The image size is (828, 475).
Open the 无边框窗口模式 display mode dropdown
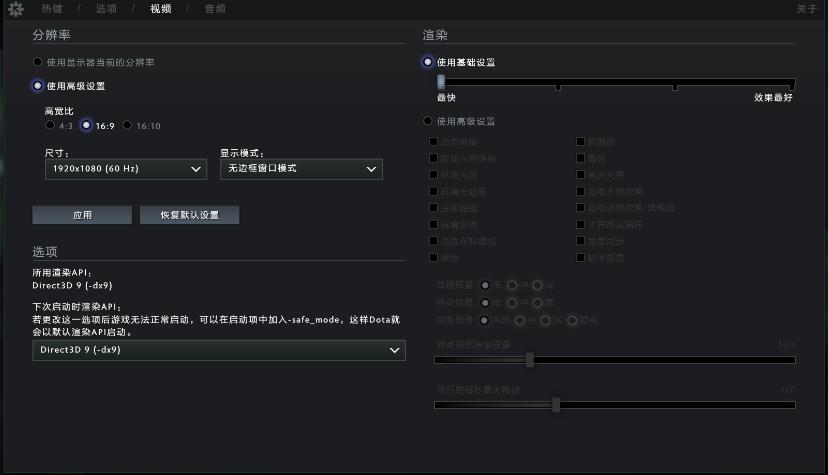pos(301,169)
